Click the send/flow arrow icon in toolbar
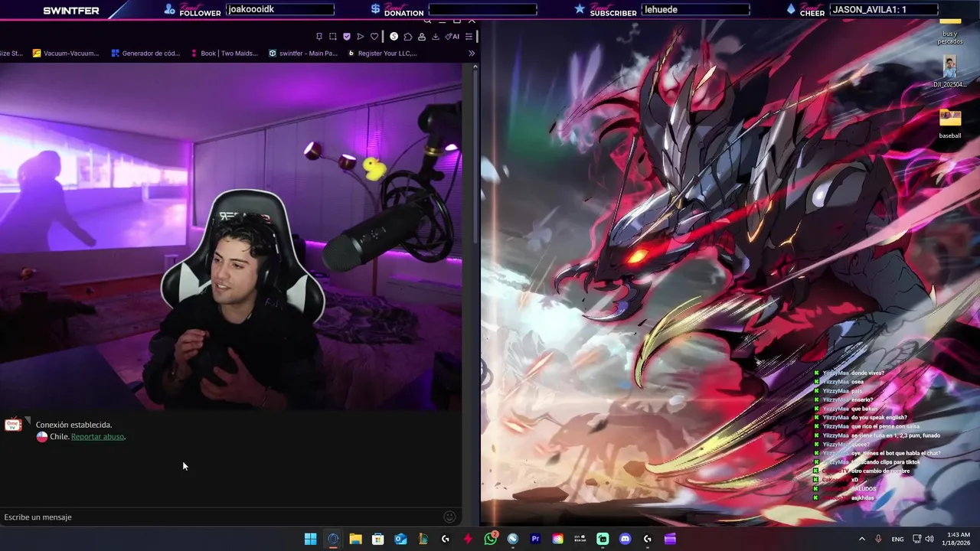The height and width of the screenshot is (551, 980). click(x=361, y=36)
